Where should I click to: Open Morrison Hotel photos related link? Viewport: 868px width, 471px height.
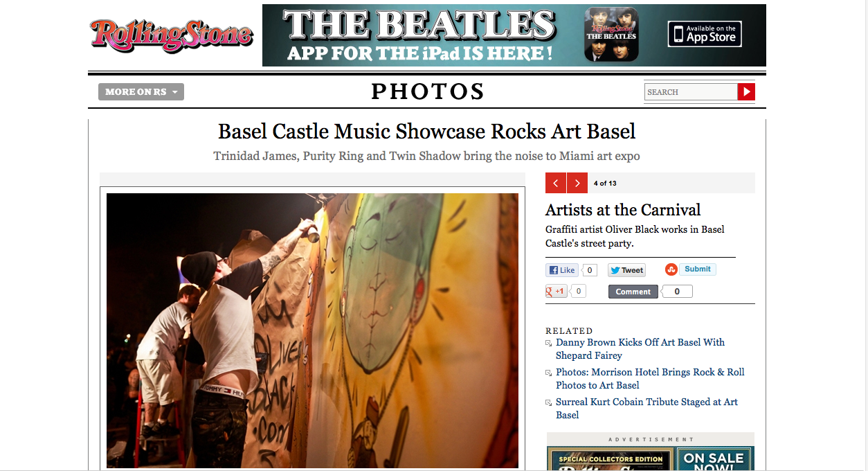pos(650,378)
